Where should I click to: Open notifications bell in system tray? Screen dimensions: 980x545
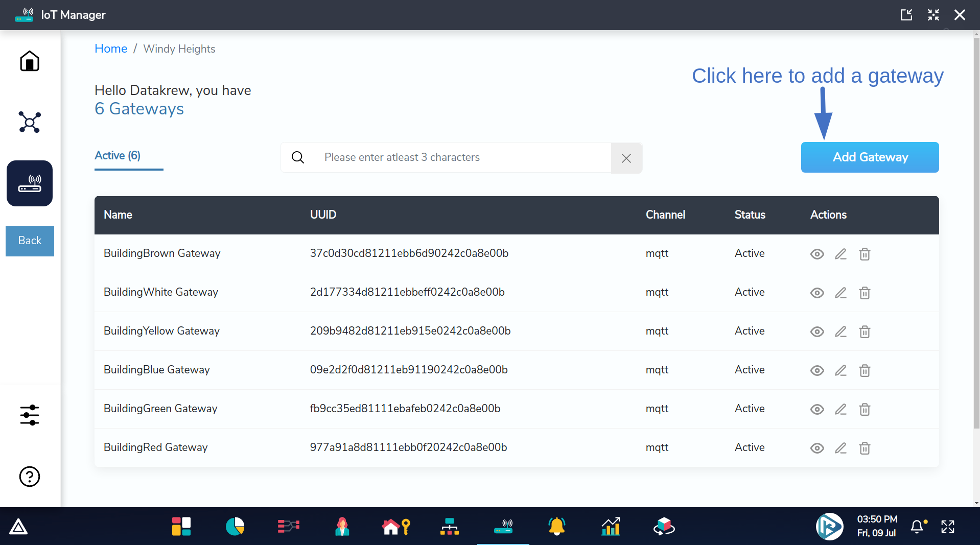[917, 526]
